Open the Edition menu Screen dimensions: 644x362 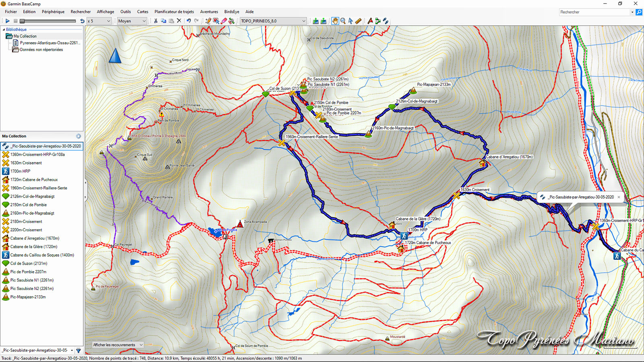(x=29, y=12)
